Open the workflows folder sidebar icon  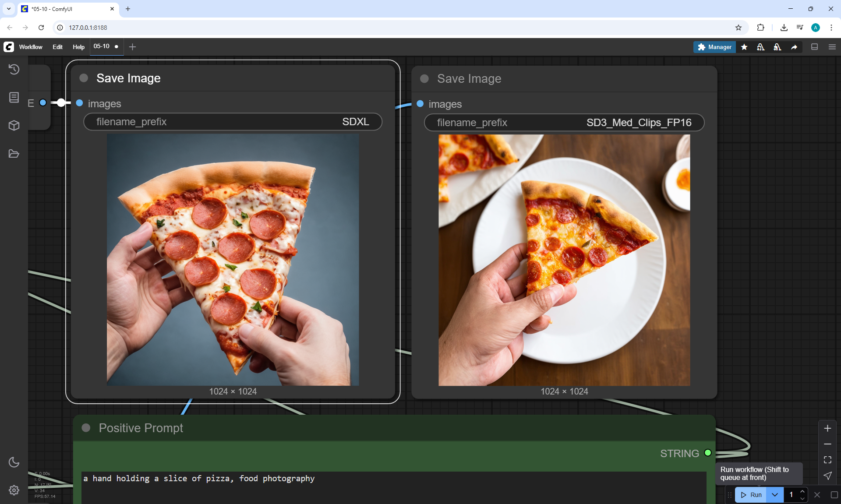(14, 154)
